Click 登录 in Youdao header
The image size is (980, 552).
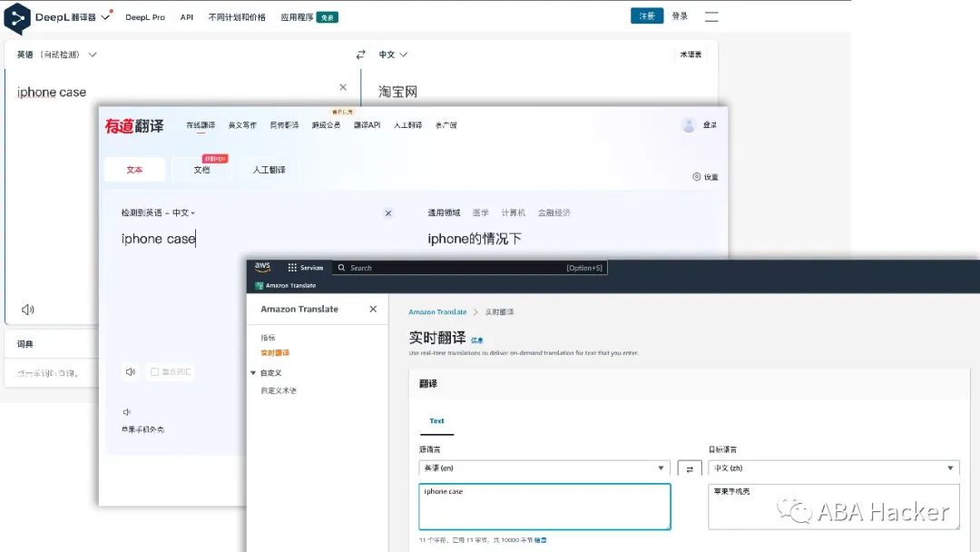point(710,125)
